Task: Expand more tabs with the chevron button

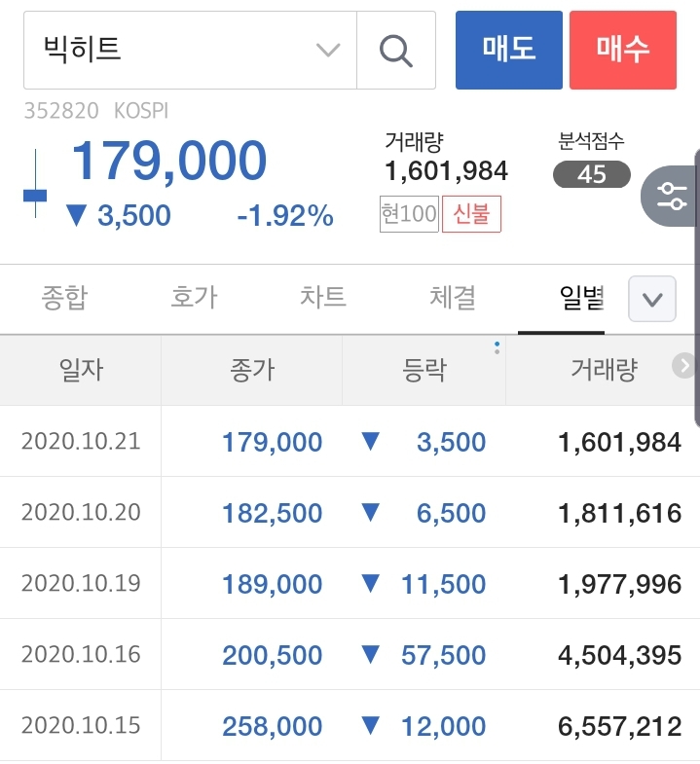Action: [652, 299]
